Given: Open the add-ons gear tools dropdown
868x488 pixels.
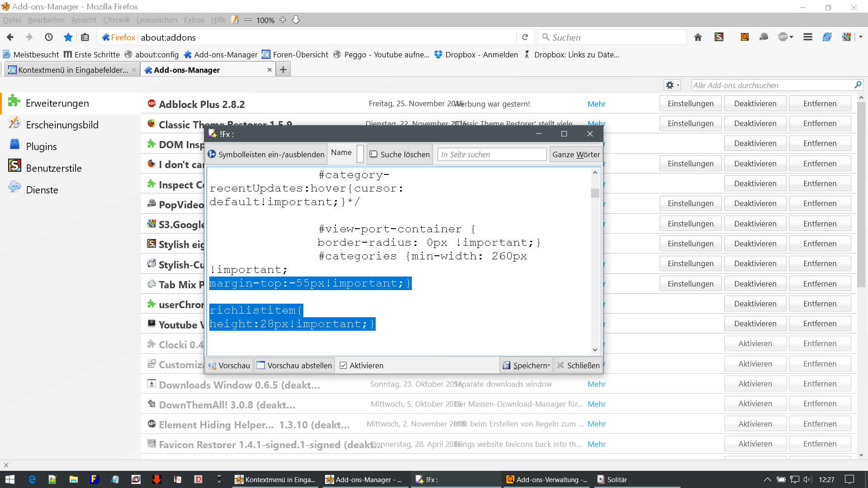Looking at the screenshot, I should [672, 85].
